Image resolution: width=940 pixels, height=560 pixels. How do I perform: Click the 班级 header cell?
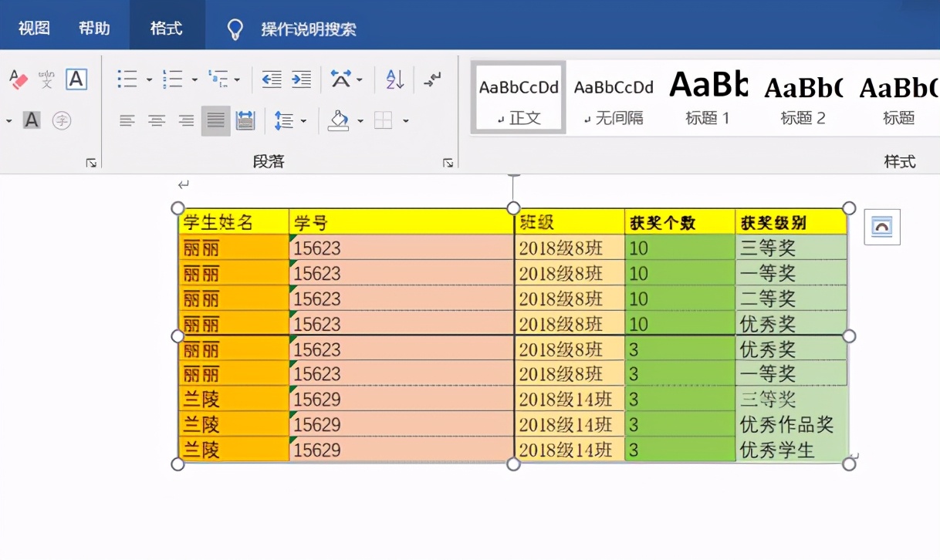click(570, 222)
